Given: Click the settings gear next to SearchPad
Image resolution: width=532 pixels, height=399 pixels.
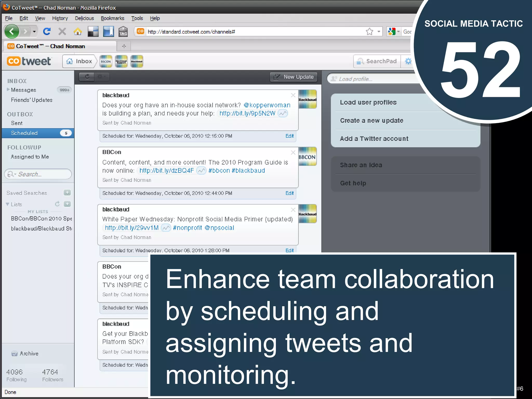Looking at the screenshot, I should click(x=408, y=61).
